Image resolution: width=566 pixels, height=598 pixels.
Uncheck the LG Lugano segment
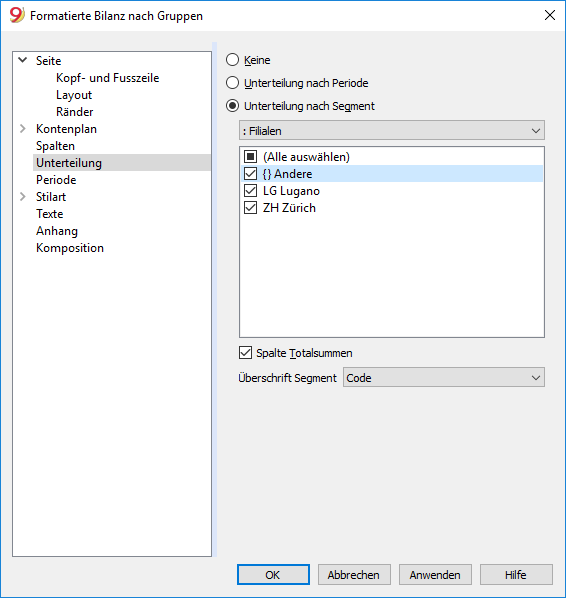tap(251, 190)
